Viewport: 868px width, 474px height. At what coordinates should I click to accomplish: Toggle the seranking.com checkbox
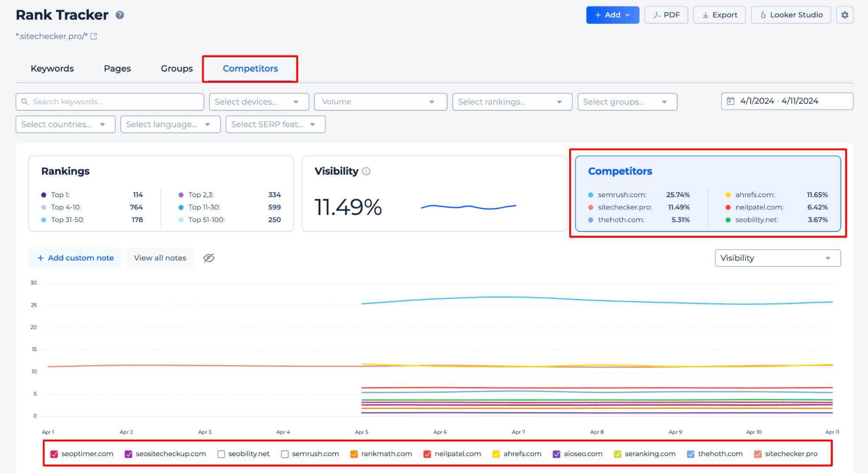pos(618,454)
